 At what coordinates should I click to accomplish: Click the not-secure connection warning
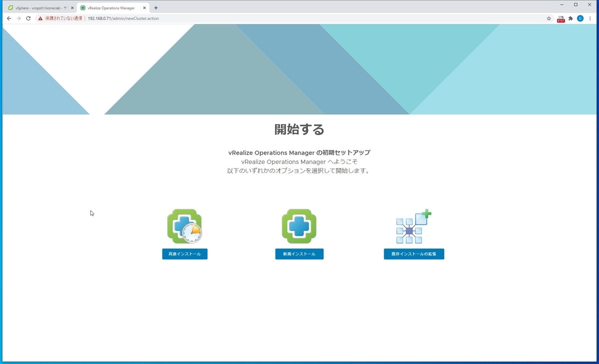[60, 18]
